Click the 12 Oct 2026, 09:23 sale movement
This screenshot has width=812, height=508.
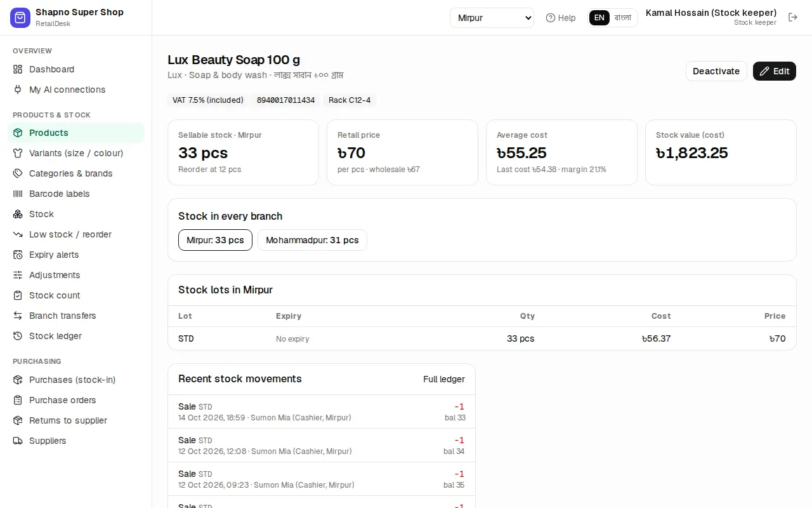pos(322,479)
